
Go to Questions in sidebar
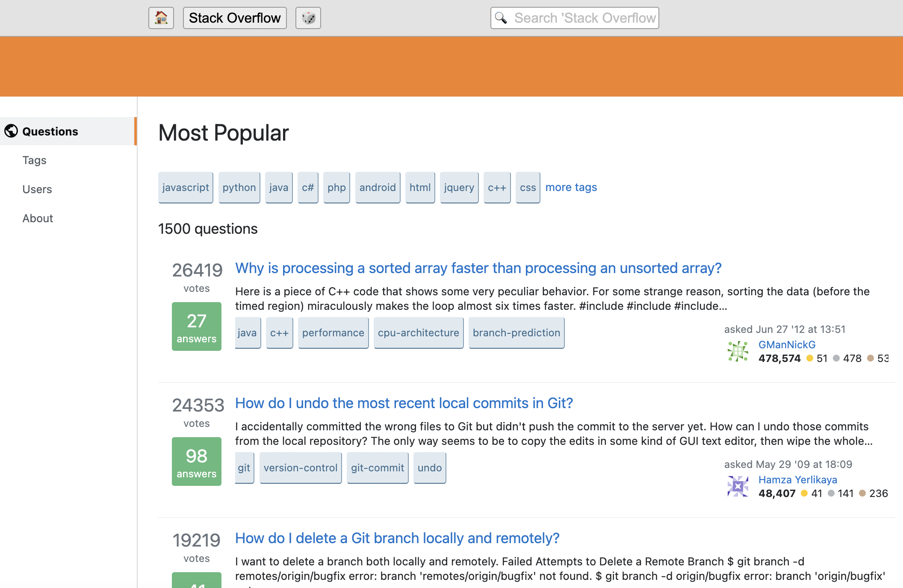[68, 131]
